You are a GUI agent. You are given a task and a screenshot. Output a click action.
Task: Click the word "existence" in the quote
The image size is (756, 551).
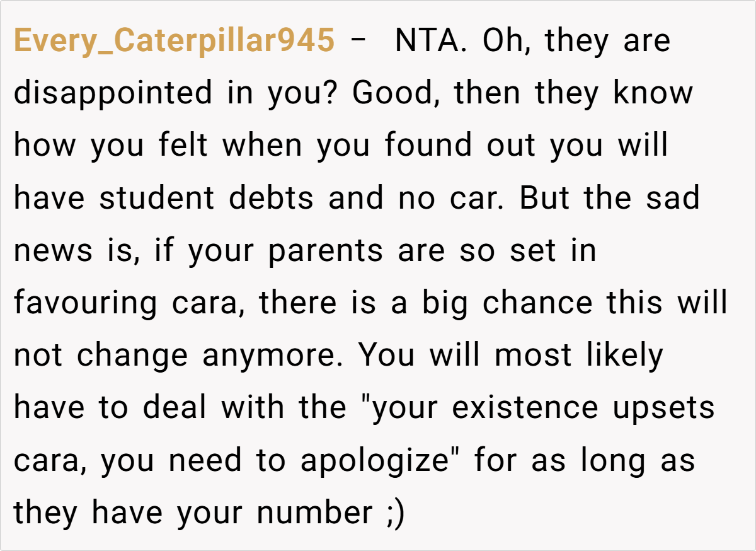525,408
